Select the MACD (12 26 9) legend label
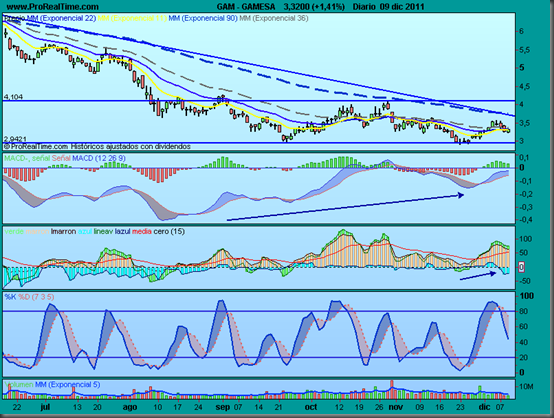554x418 pixels. click(99, 158)
